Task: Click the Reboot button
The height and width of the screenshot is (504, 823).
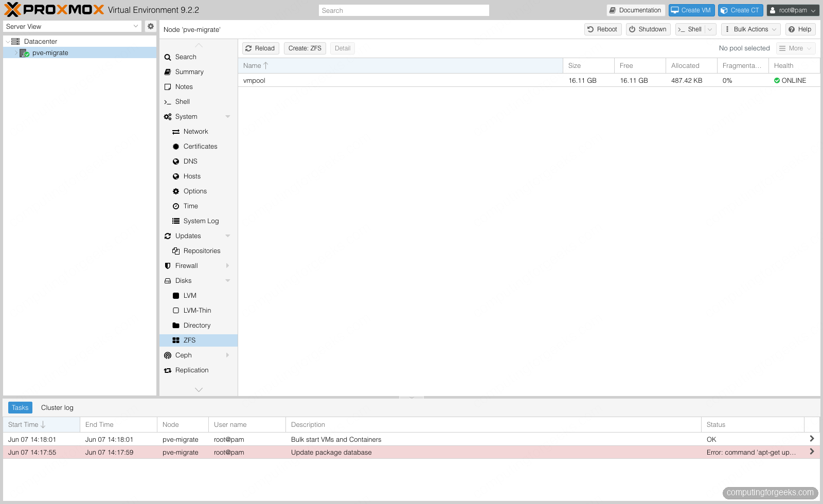Action: [603, 29]
